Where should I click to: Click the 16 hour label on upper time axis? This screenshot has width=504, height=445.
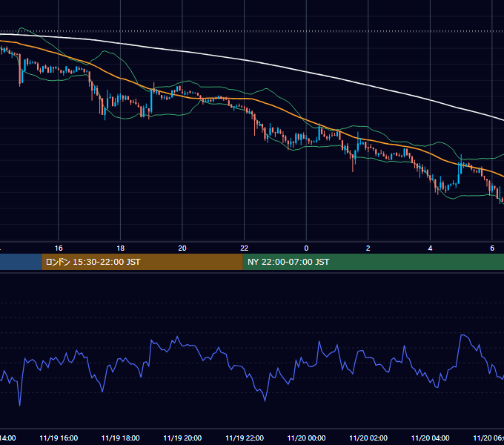59,248
